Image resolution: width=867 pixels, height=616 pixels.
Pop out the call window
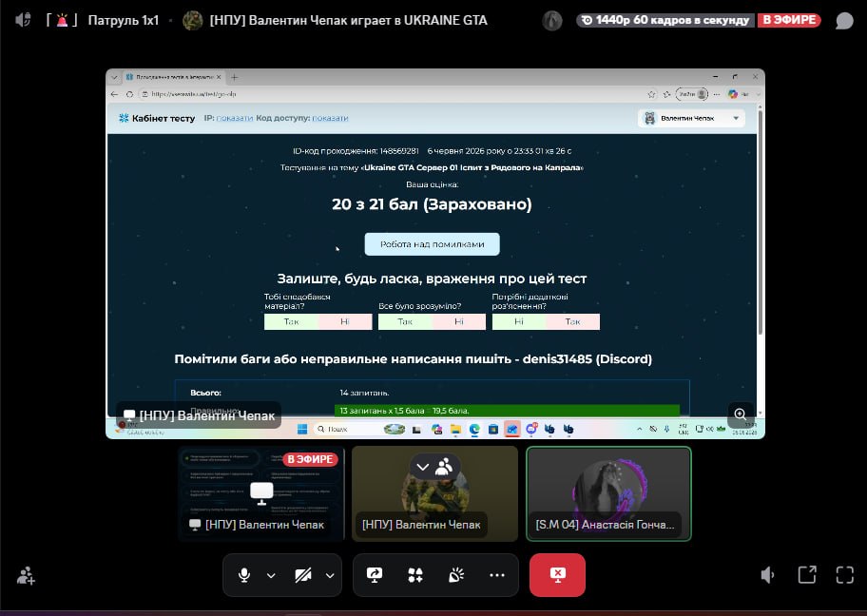tap(807, 574)
